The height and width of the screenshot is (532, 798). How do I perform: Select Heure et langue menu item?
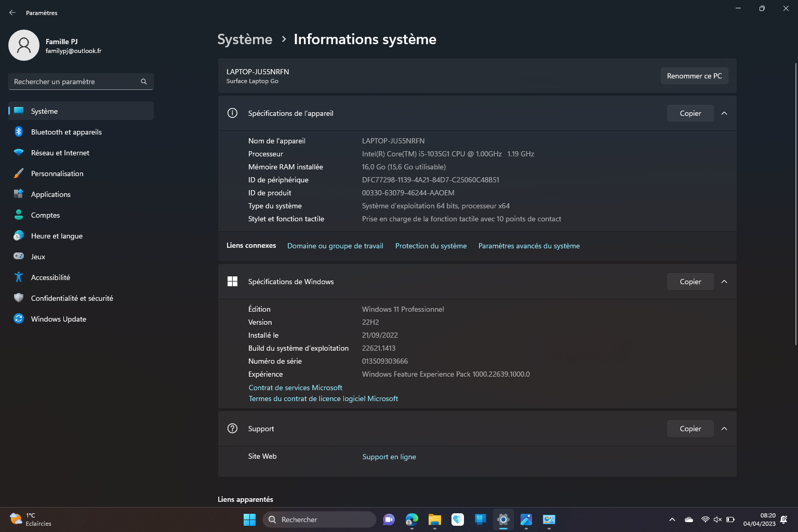point(57,236)
